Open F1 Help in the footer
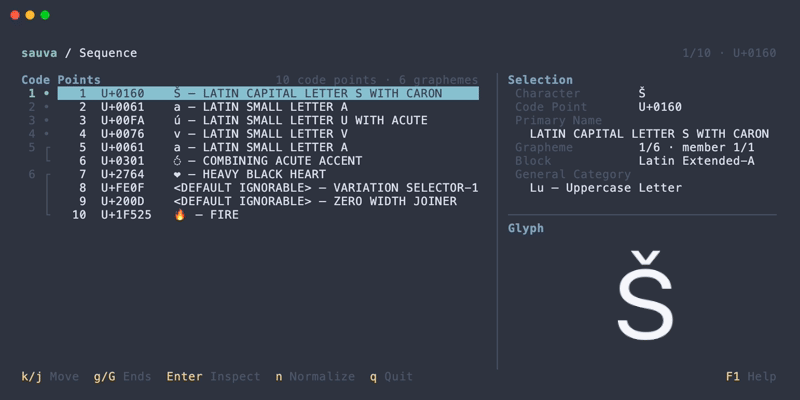The image size is (800, 400). pyautogui.click(x=751, y=377)
